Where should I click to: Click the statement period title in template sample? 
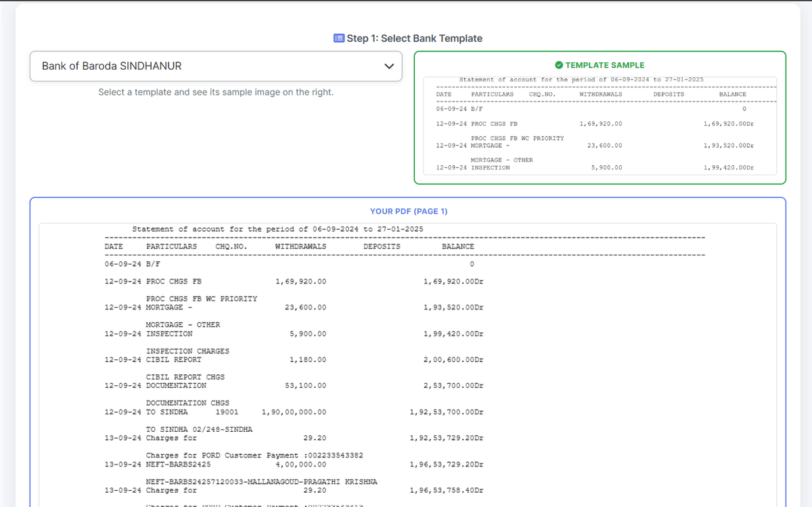(x=581, y=80)
